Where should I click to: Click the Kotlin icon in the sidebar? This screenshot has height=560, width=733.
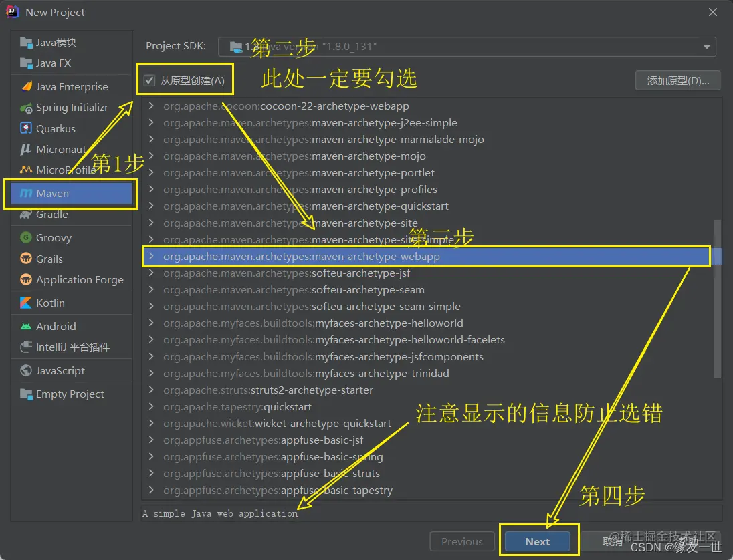point(25,303)
